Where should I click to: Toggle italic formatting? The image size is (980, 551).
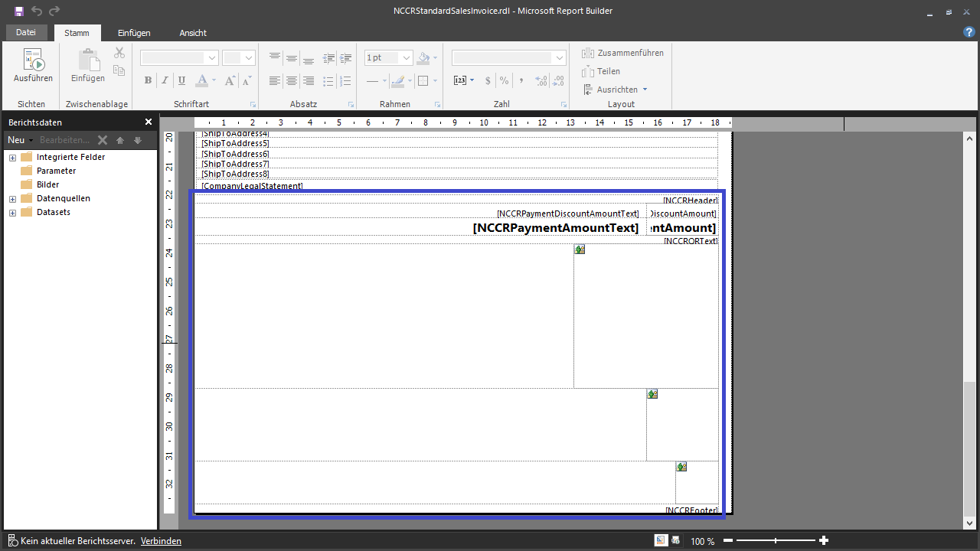tap(165, 80)
